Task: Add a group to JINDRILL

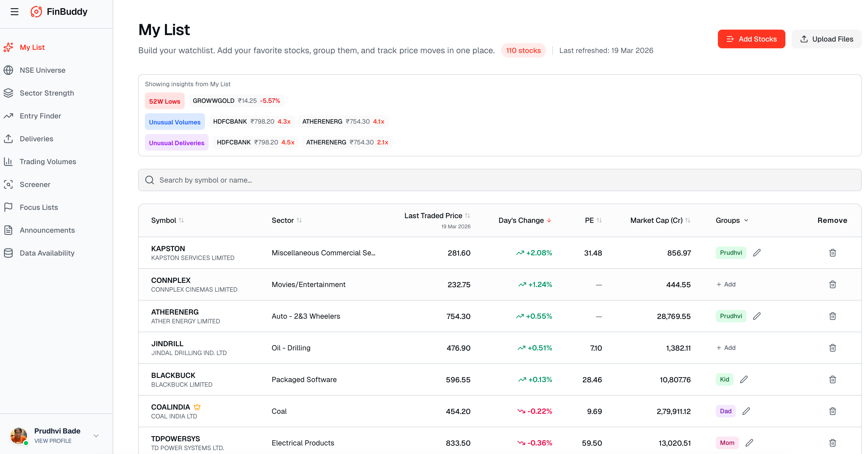Action: pyautogui.click(x=726, y=348)
